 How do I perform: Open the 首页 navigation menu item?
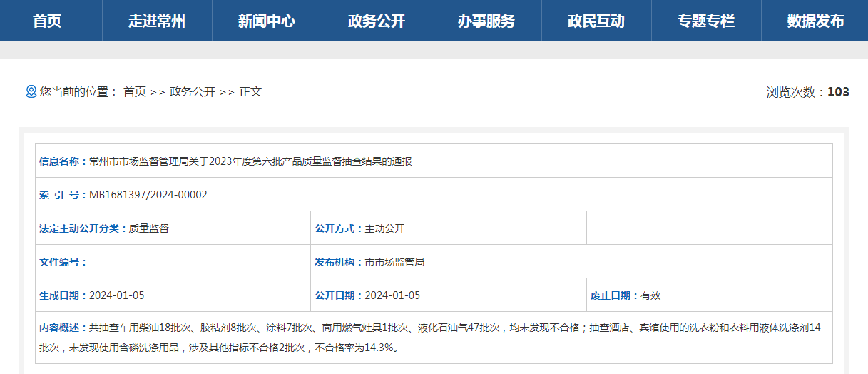coord(47,21)
